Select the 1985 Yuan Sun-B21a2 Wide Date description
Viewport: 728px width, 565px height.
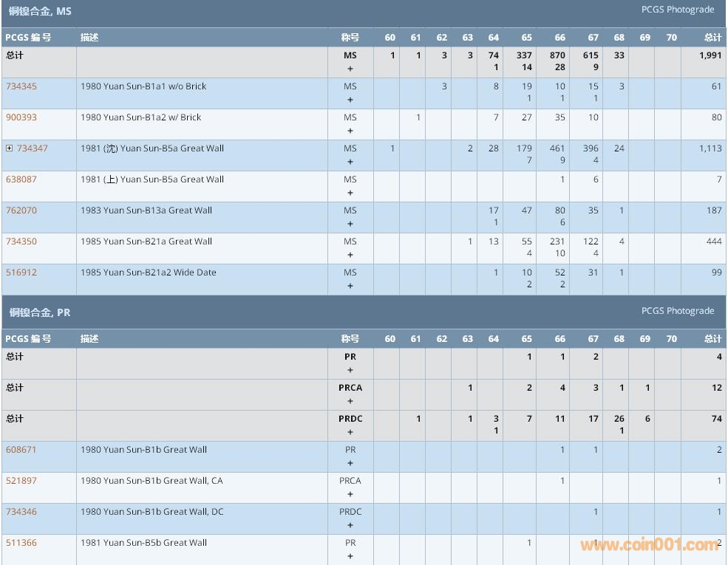149,273
